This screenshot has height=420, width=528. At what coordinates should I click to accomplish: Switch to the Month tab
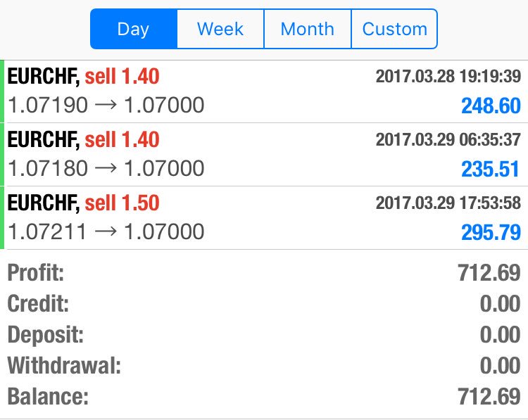point(308,29)
